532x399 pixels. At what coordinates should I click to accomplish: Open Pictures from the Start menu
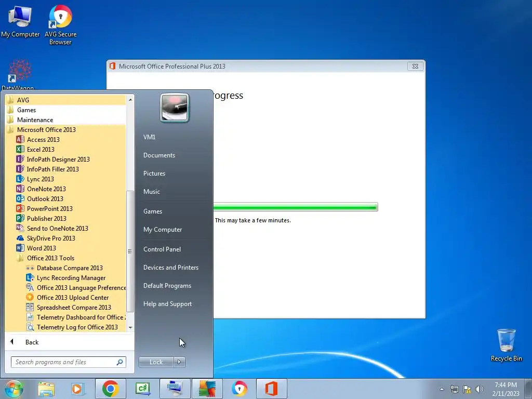(x=154, y=174)
